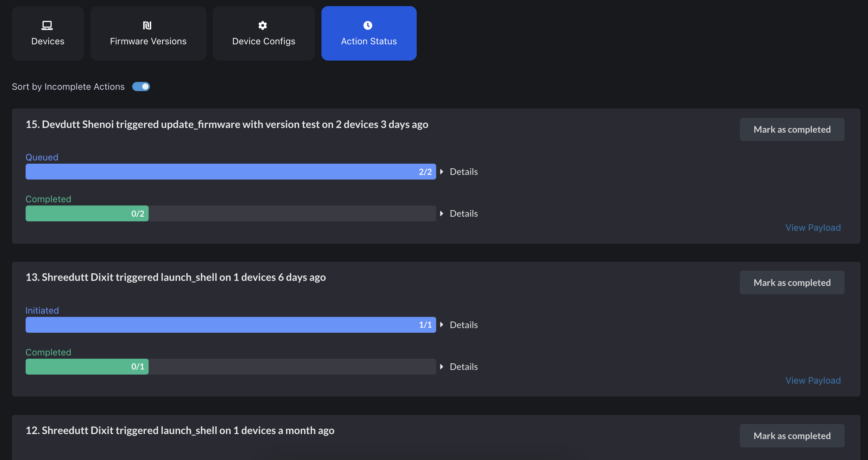Select the Action Status tab
Viewport: 868px width, 460px height.
click(x=369, y=33)
